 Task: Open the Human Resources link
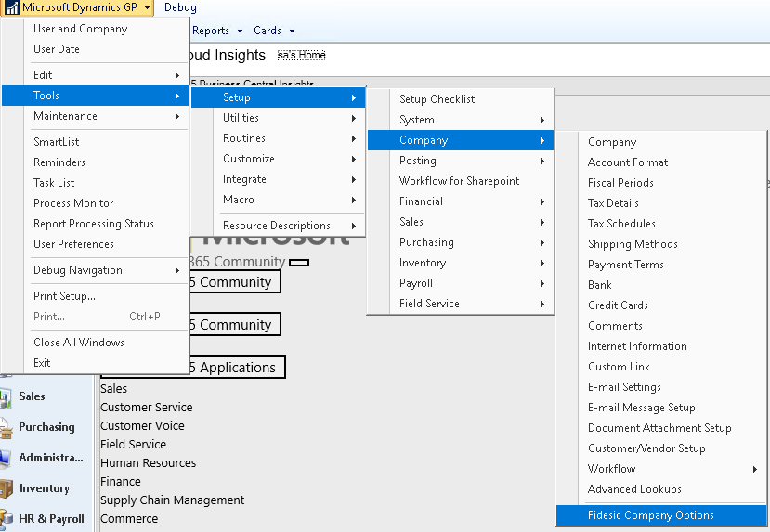[x=149, y=462]
